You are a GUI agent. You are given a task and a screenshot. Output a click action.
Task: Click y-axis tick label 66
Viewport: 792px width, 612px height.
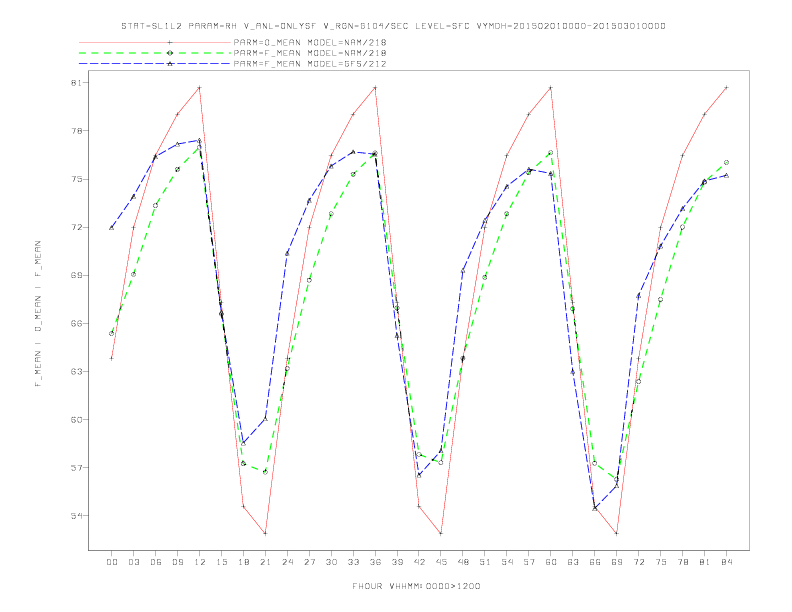(x=76, y=323)
